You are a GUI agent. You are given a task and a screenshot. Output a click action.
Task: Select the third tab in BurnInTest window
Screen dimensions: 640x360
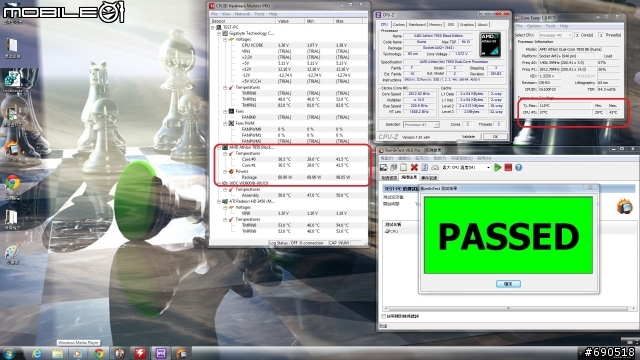[429, 178]
